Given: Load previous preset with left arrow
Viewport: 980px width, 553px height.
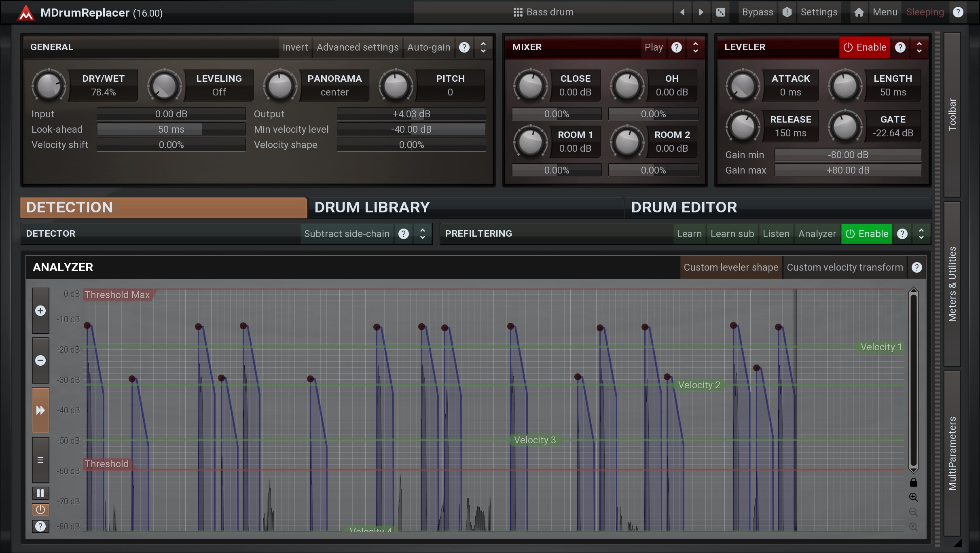Looking at the screenshot, I should (x=682, y=12).
